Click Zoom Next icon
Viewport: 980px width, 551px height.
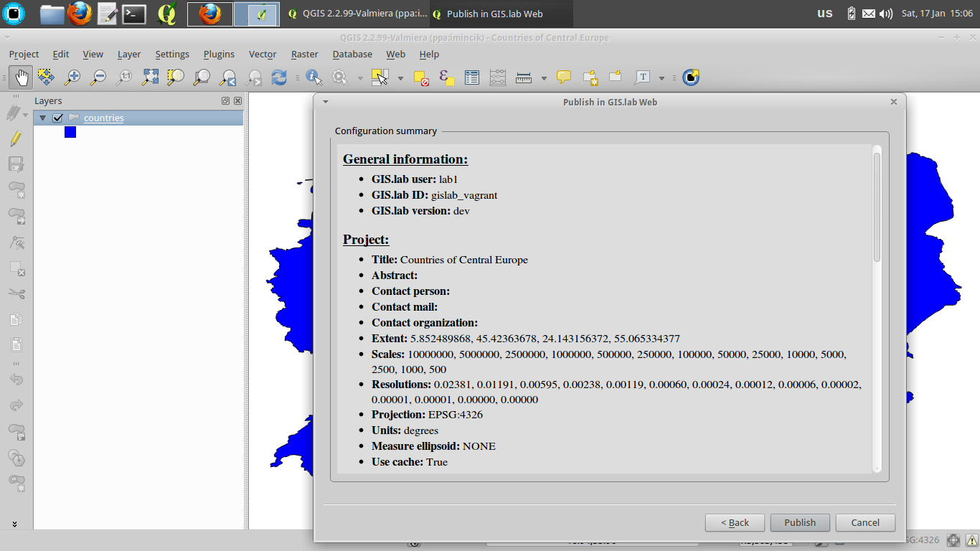click(254, 77)
